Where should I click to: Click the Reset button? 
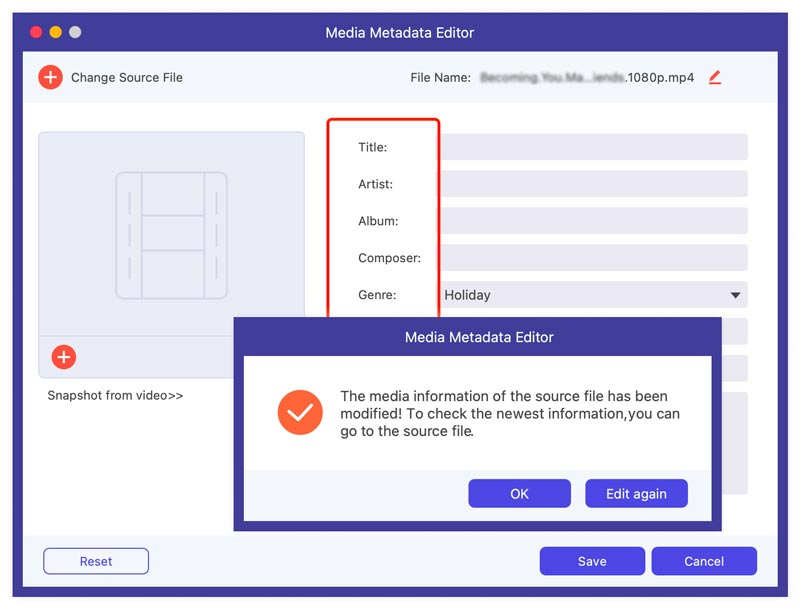point(96,561)
